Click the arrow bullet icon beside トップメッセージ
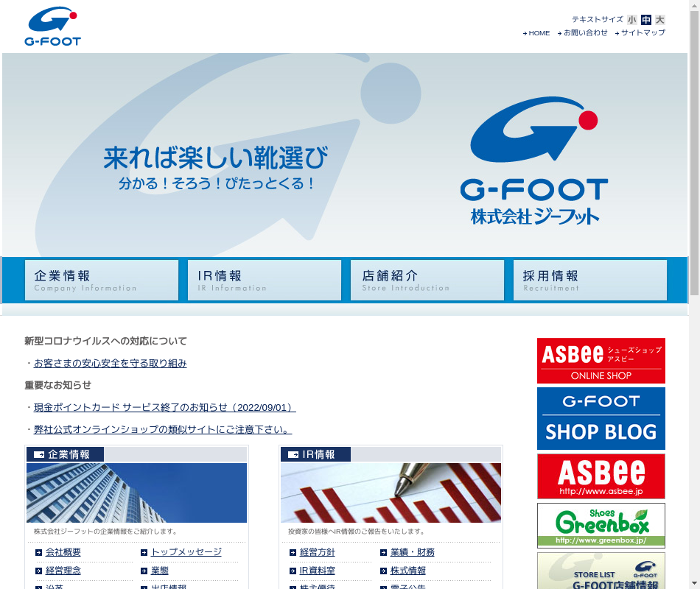700x589 pixels. tap(144, 552)
